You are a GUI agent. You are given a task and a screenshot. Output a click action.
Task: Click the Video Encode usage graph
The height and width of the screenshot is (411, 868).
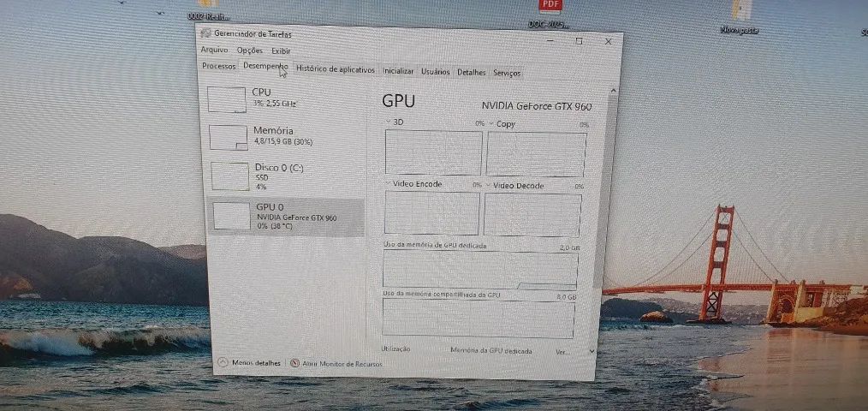(431, 212)
